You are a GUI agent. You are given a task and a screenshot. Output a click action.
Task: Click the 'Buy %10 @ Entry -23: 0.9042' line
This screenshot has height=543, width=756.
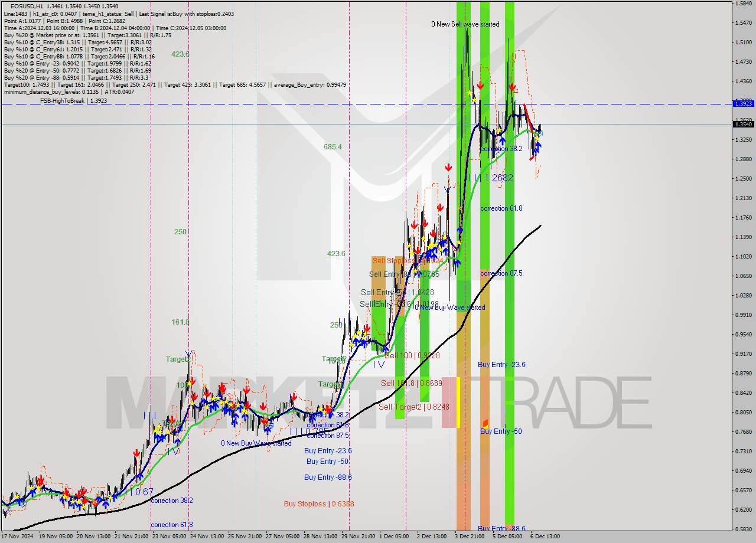point(77,63)
